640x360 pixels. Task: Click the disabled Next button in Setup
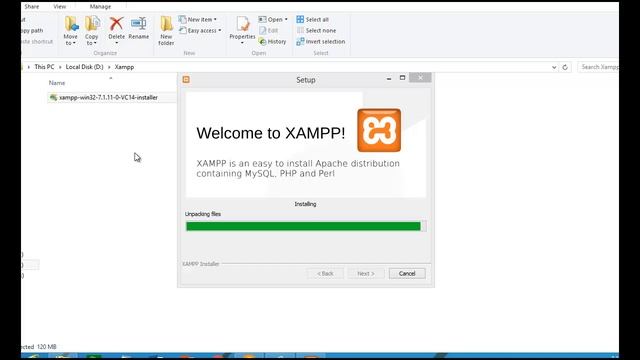(366, 273)
